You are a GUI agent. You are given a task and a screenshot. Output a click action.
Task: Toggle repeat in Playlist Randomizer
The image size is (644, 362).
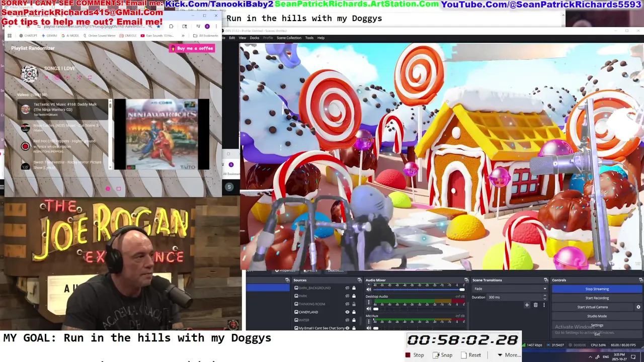point(90,77)
